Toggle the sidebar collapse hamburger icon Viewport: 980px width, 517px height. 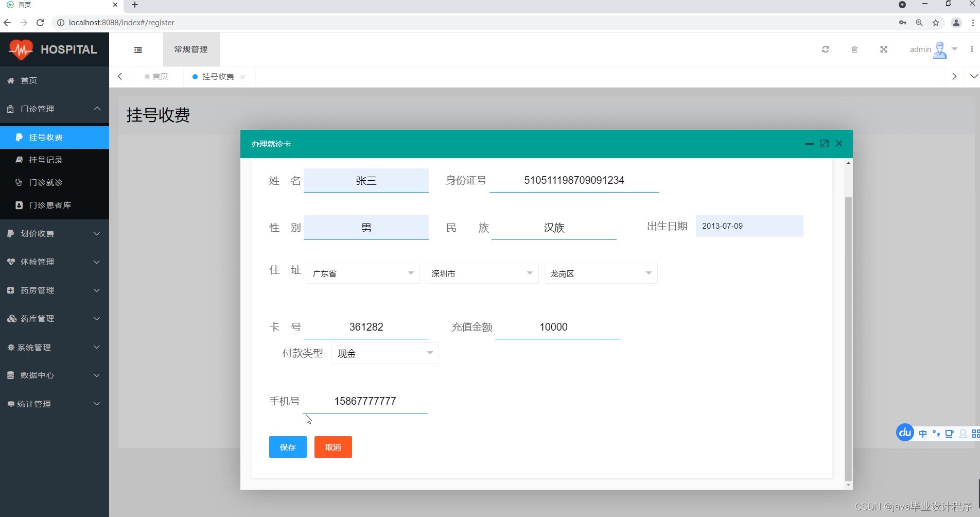(138, 49)
